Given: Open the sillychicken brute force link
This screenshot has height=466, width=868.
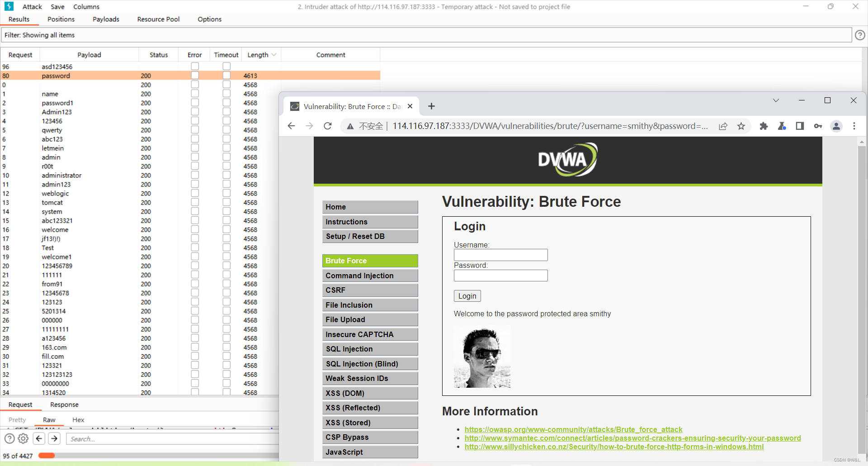Looking at the screenshot, I should 614,447.
